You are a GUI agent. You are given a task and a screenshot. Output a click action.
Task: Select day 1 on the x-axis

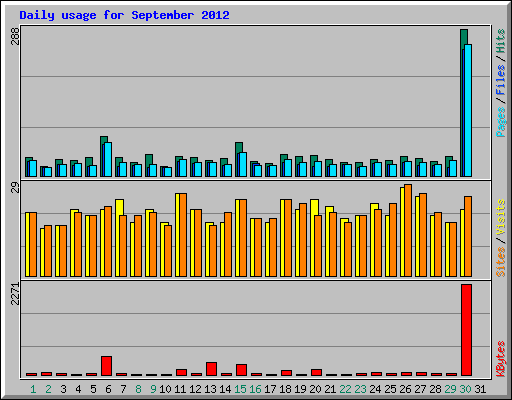[33, 389]
